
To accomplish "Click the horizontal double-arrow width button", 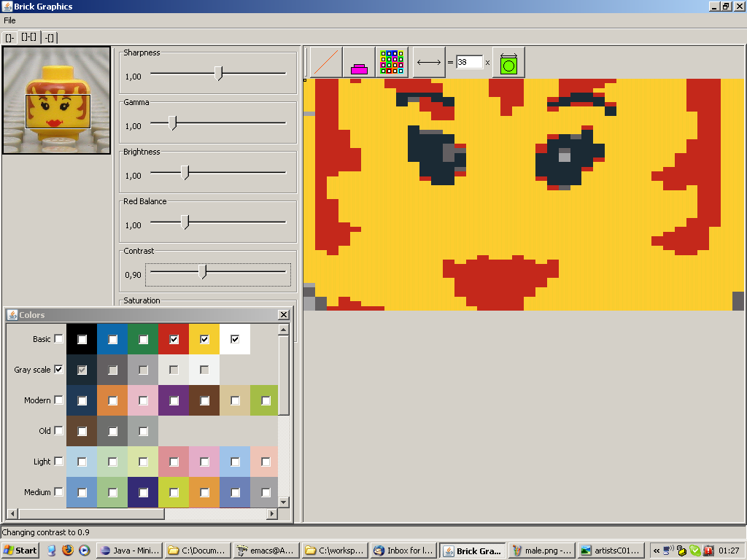I will tap(429, 62).
